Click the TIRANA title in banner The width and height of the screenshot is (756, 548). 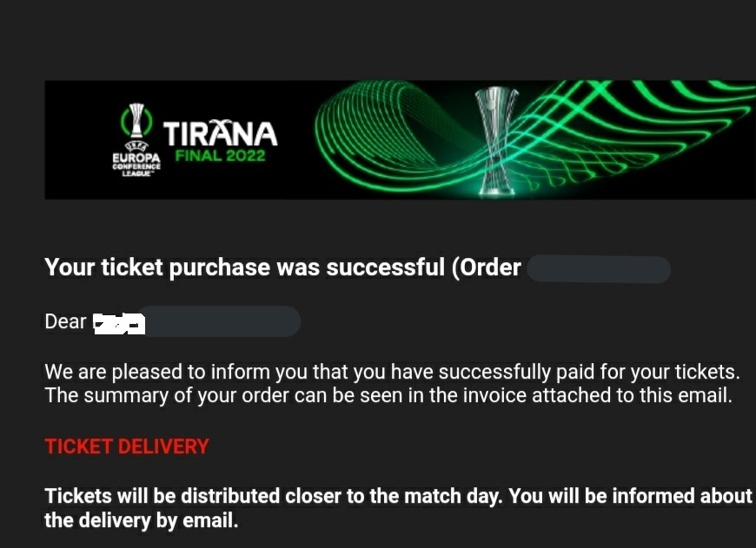tap(220, 134)
